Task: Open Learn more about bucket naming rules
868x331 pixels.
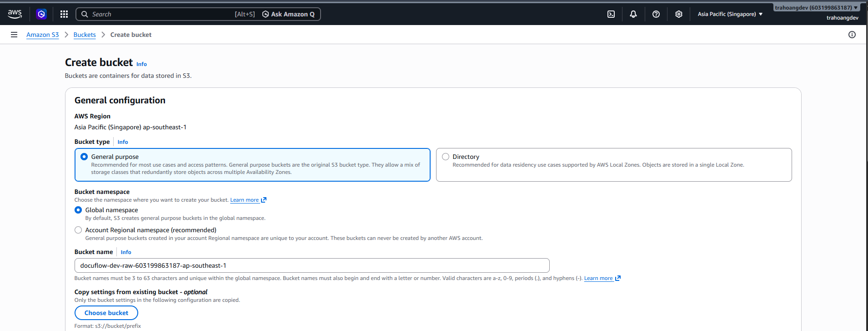Action: 598,278
